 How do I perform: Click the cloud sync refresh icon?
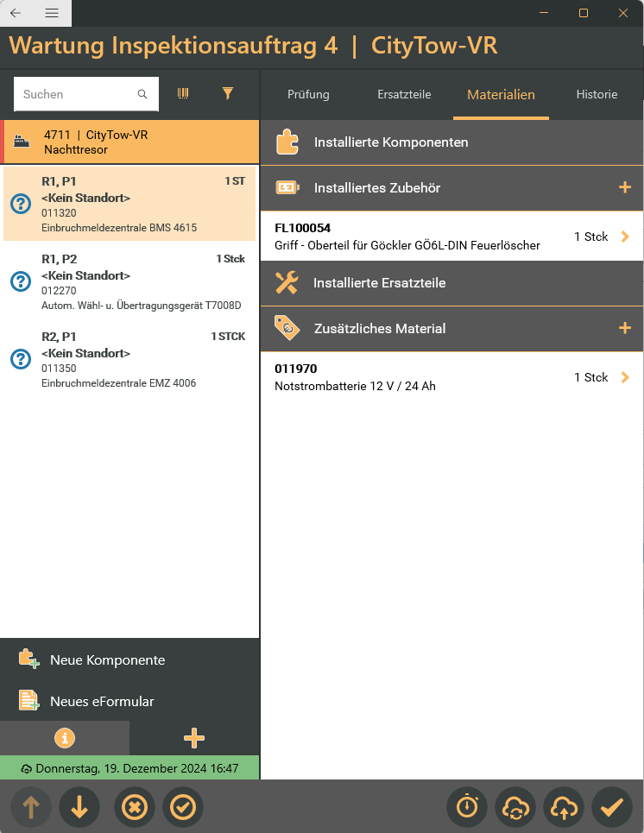pos(515,808)
